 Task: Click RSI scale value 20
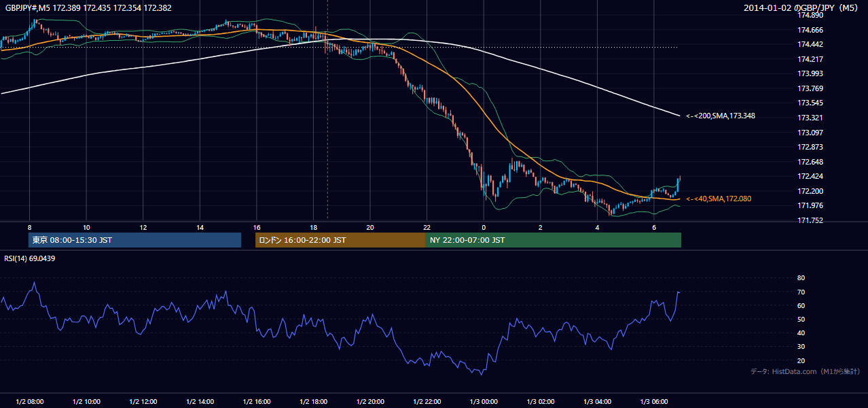[801, 360]
